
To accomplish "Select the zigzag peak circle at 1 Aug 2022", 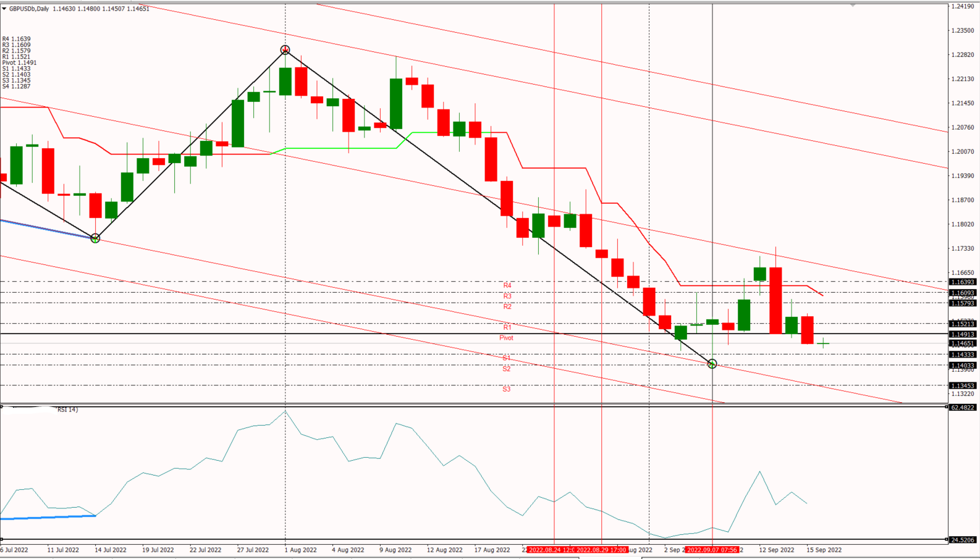I will [x=285, y=50].
